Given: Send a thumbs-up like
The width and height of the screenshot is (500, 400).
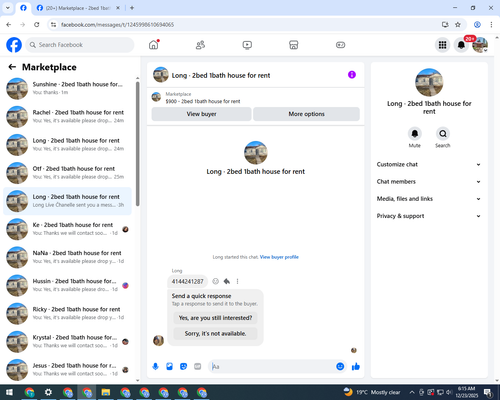Looking at the screenshot, I should tap(356, 367).
